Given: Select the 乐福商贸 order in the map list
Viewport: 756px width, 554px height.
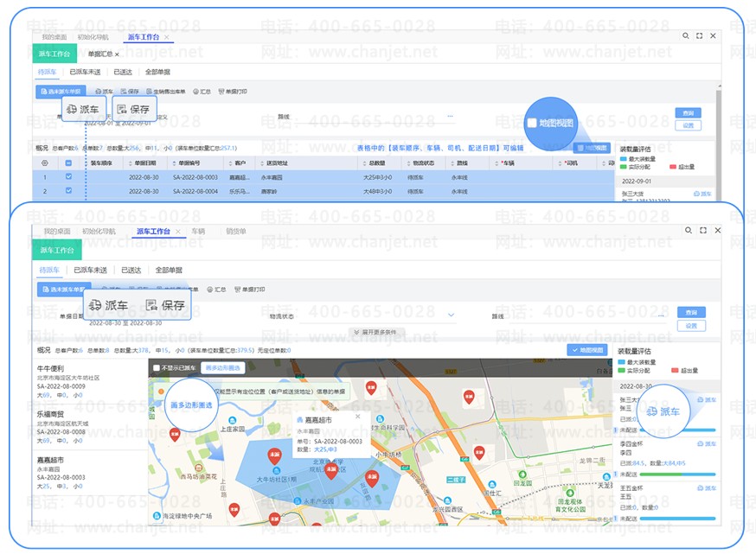Looking at the screenshot, I should click(90, 427).
